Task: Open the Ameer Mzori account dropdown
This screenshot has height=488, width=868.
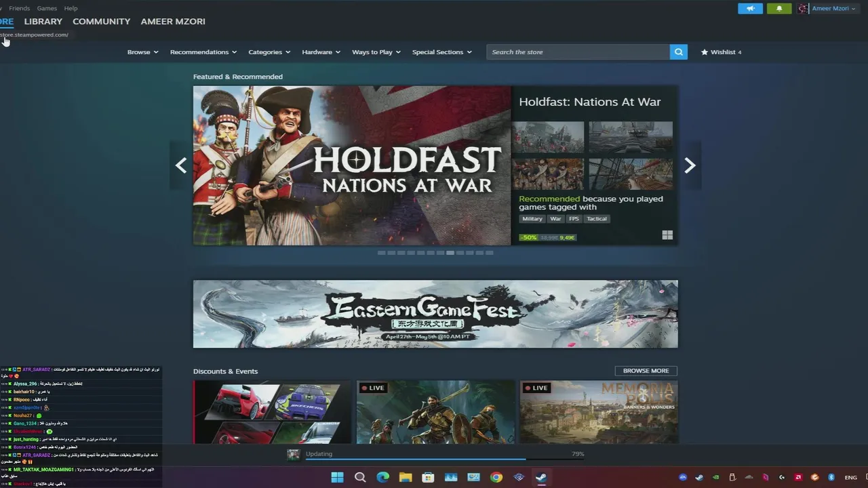Action: (x=833, y=9)
